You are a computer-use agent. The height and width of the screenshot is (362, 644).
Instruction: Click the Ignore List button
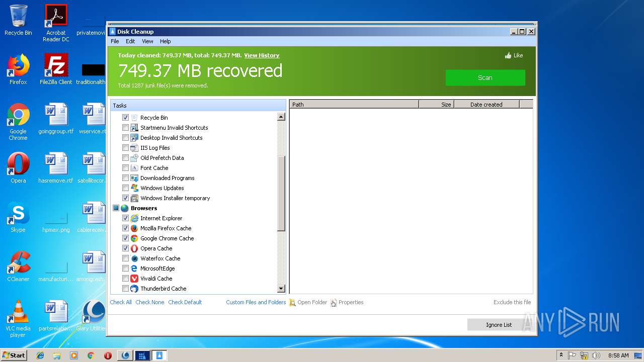pyautogui.click(x=499, y=325)
